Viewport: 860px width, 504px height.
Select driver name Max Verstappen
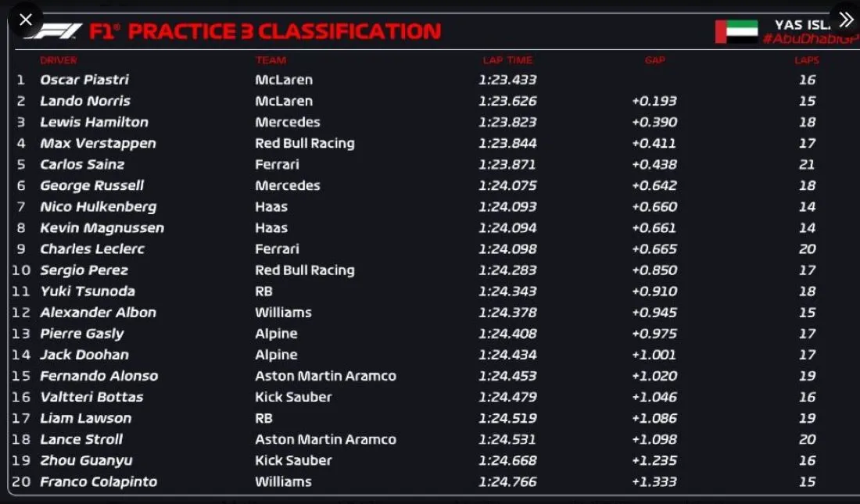98,143
